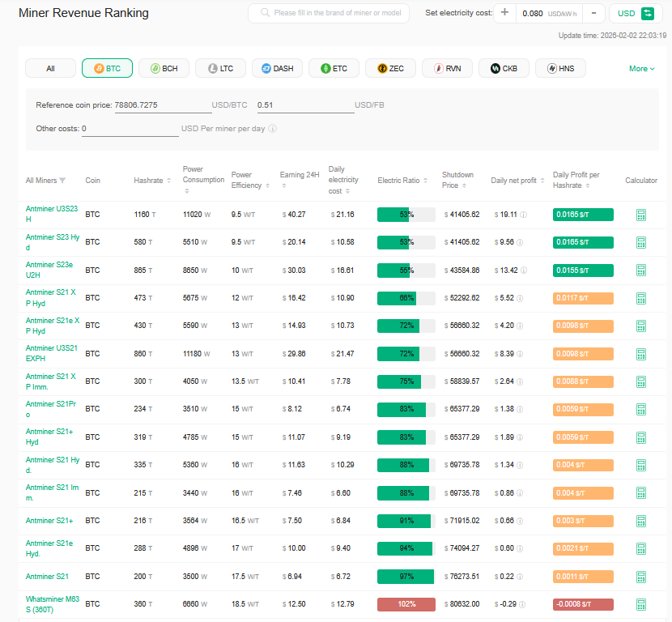Open calculator for Antminer U3S23H
The height and width of the screenshot is (622, 672).
pos(640,215)
